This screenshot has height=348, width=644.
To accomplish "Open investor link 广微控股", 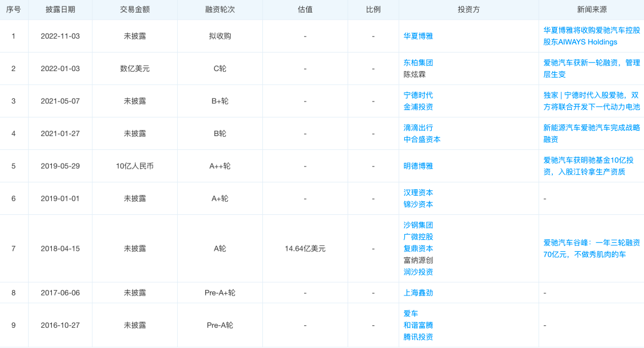I will 418,237.
